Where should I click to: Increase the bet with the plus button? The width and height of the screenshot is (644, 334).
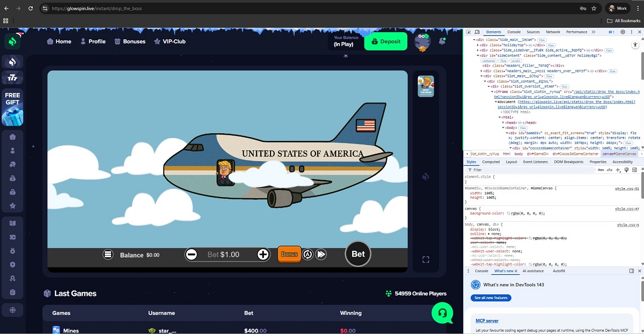(263, 255)
